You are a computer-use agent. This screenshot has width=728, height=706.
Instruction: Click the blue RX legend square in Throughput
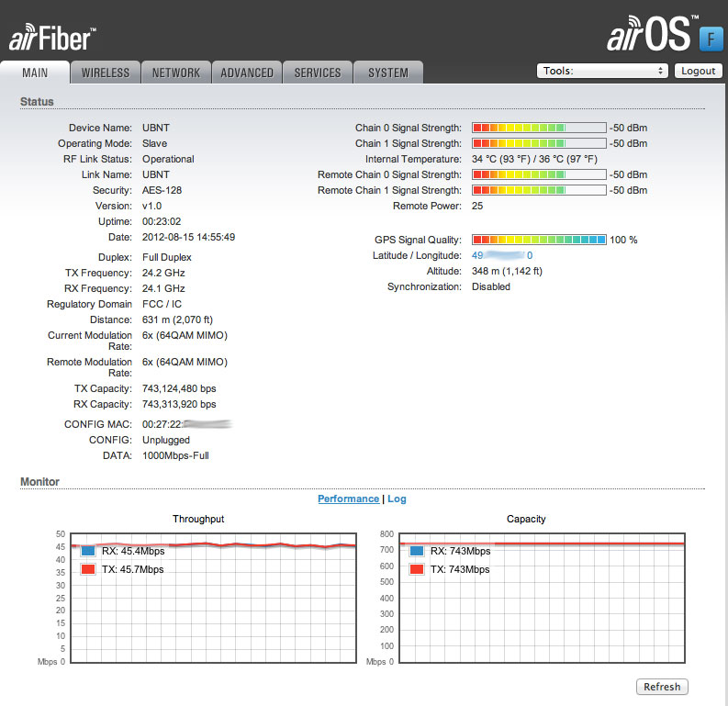88,552
